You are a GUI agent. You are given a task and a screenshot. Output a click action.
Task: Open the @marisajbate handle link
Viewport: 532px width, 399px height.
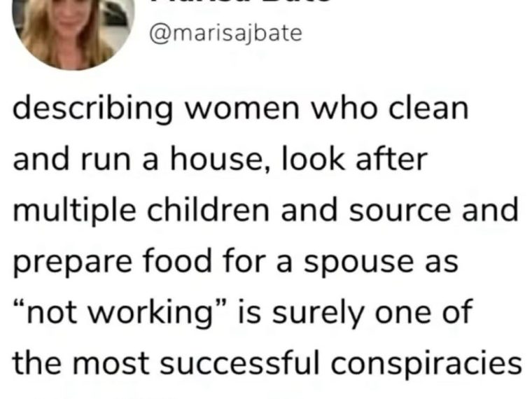click(x=225, y=34)
